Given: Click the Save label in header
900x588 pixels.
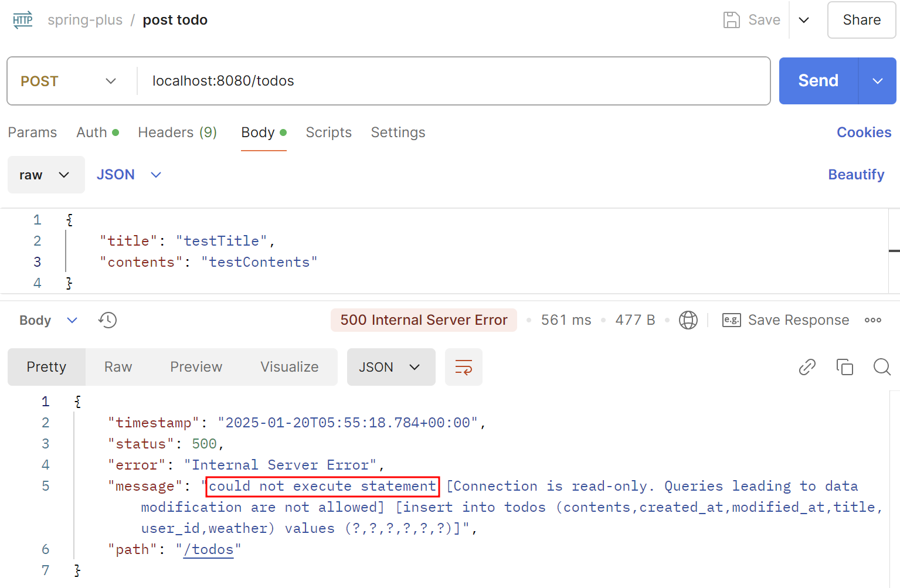Looking at the screenshot, I should 764,20.
